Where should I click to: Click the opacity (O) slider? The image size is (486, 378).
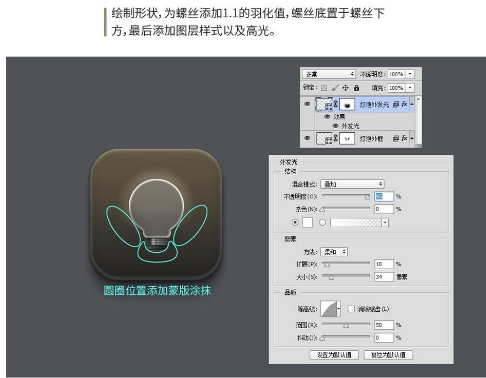(346, 196)
